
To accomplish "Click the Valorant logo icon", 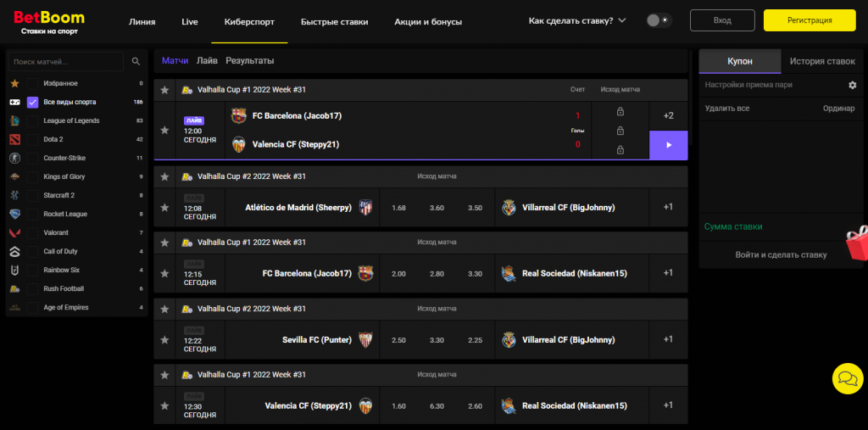I will 14,232.
